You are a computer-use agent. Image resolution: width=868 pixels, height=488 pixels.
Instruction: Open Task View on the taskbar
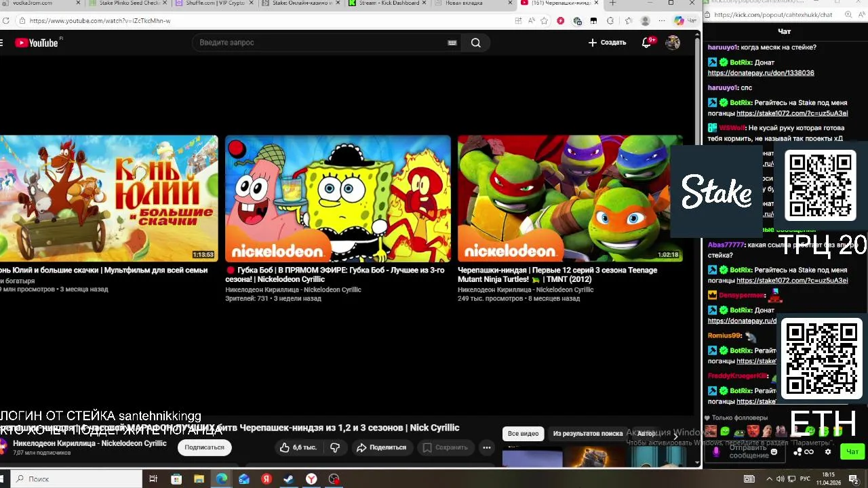[x=153, y=479]
